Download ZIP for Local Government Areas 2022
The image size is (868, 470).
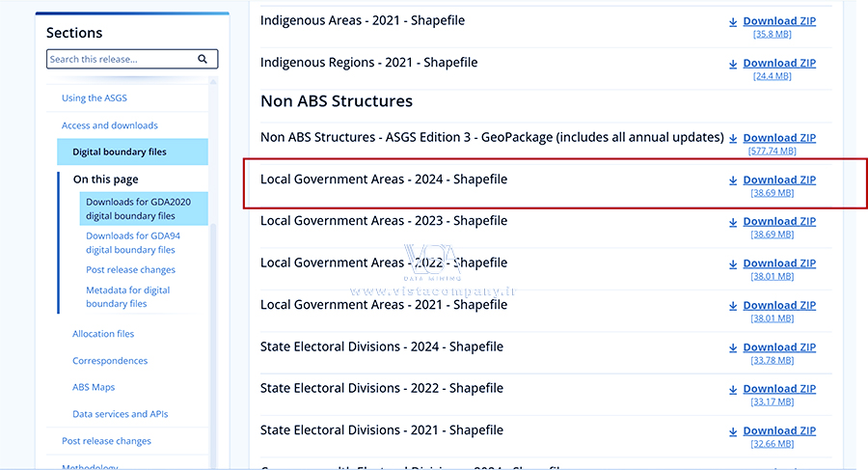pyautogui.click(x=778, y=263)
